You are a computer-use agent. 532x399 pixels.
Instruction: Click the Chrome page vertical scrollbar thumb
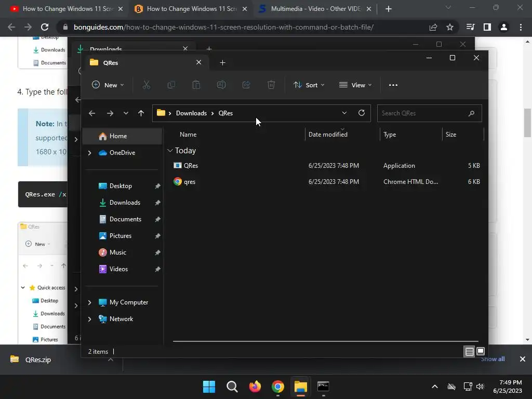point(527,123)
